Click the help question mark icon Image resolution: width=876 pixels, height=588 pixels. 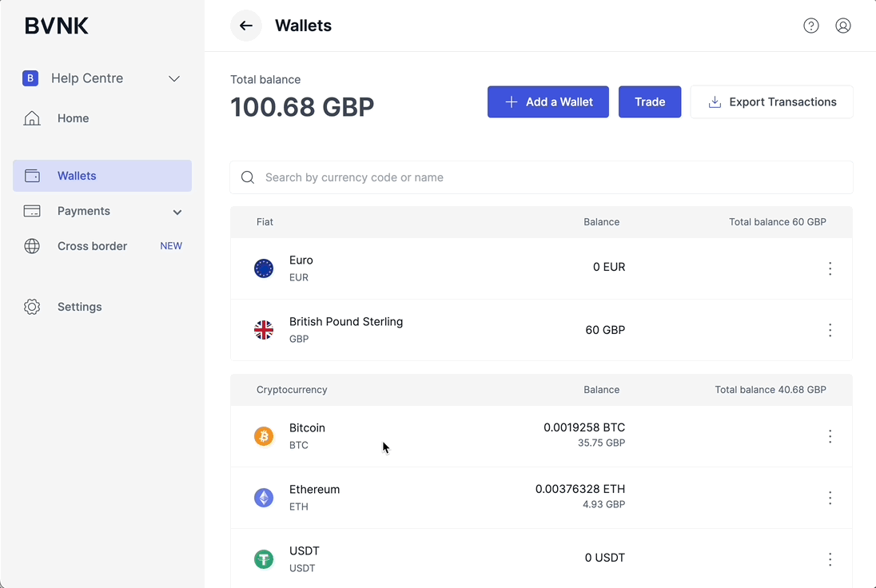[810, 25]
